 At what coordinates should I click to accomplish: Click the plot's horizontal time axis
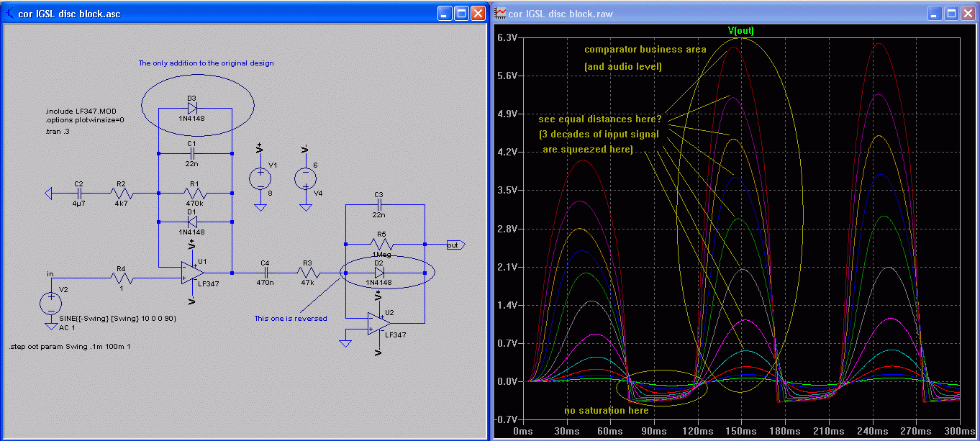click(741, 431)
